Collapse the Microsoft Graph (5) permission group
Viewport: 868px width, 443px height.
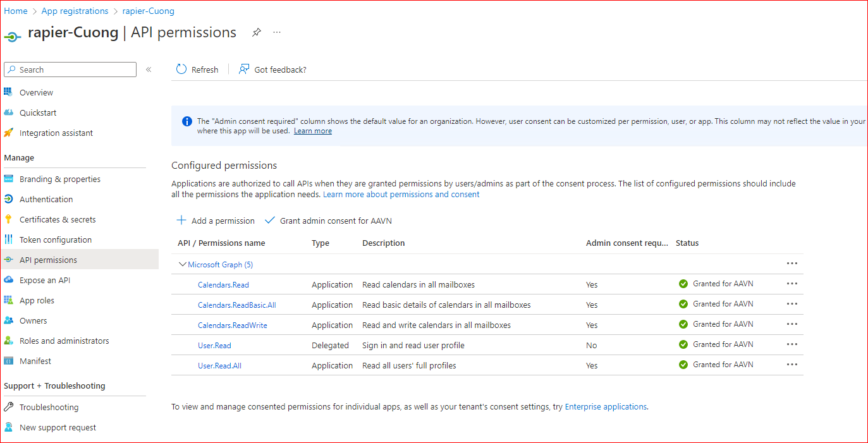(x=183, y=264)
